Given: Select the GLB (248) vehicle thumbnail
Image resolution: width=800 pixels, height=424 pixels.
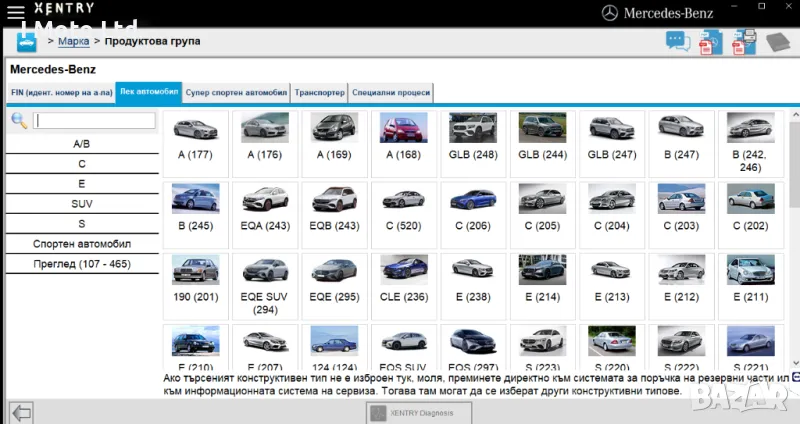Looking at the screenshot, I should [x=473, y=138].
